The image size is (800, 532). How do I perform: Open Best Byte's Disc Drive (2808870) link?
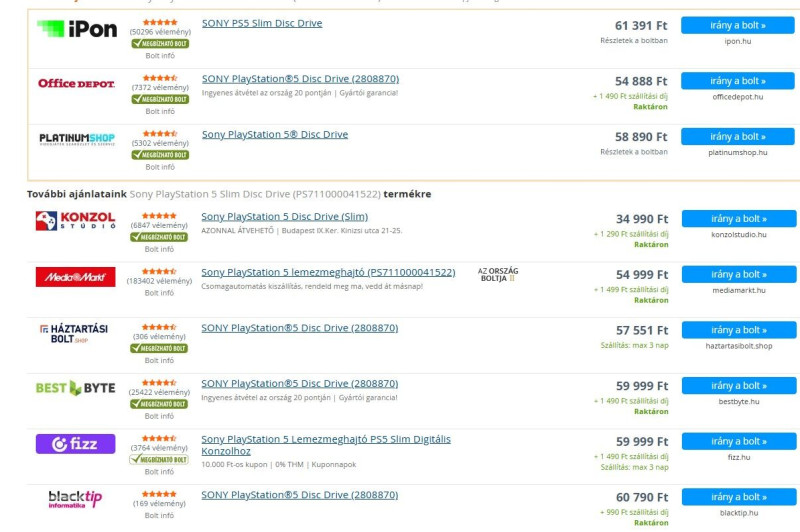(299, 383)
